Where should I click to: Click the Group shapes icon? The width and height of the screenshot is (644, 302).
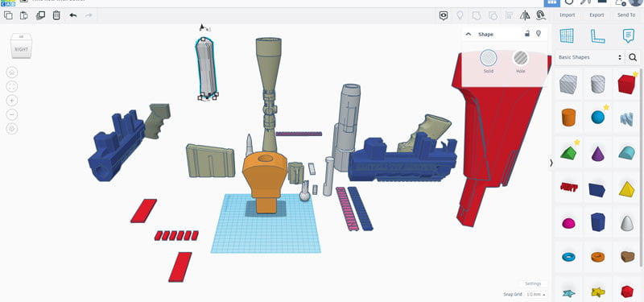coord(477,15)
